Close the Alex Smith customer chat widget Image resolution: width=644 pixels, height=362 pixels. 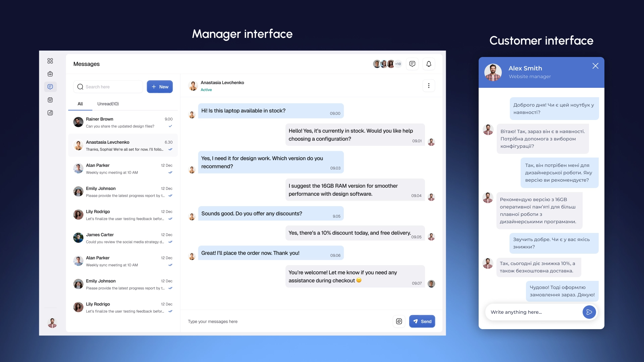click(595, 66)
